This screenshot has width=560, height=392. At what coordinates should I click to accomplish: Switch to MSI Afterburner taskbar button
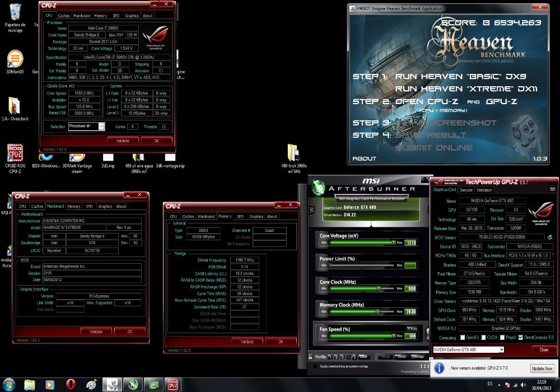click(x=133, y=385)
